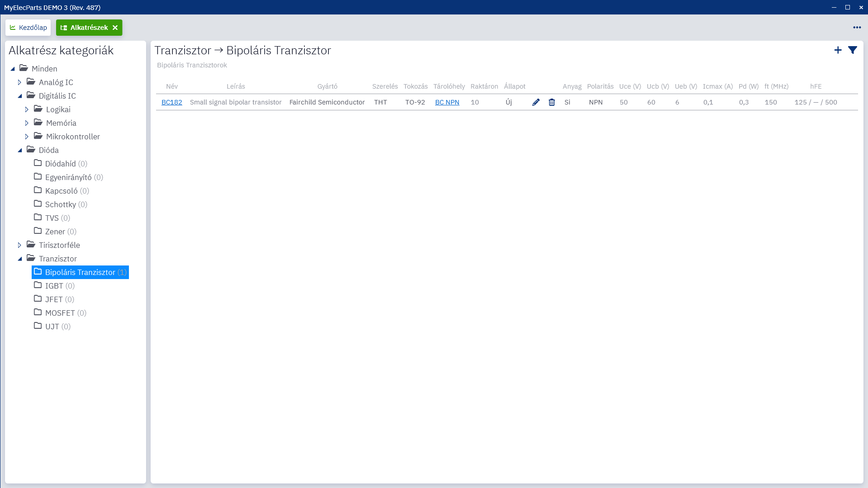Viewport: 868px width, 488px height.
Task: Open the three-dots overflow menu
Action: coord(857,28)
